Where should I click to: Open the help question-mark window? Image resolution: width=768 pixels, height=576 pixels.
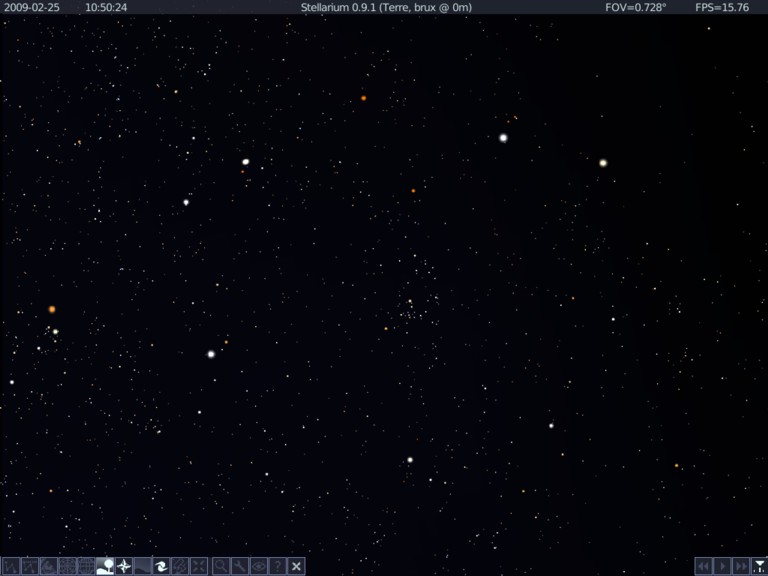point(277,567)
